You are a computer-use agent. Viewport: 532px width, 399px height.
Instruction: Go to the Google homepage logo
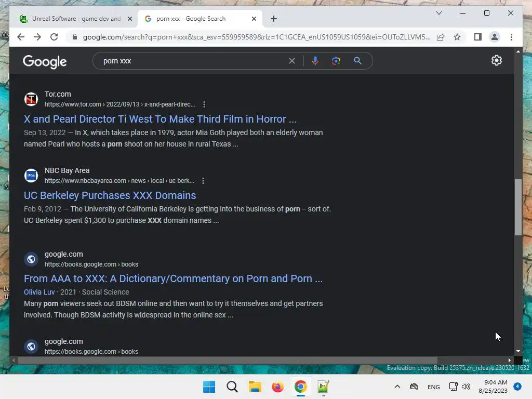point(45,62)
